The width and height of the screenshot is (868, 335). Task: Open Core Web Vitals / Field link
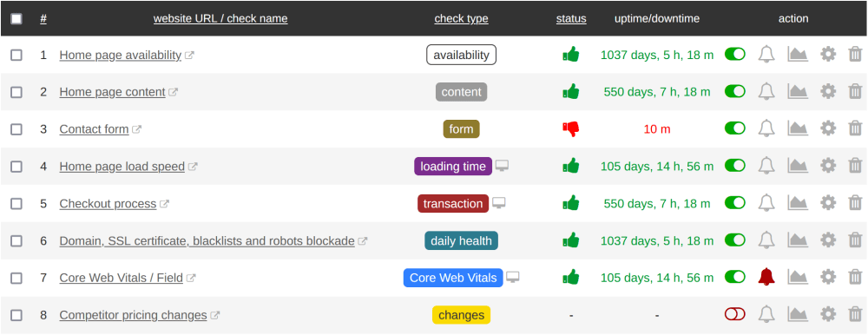(x=121, y=278)
